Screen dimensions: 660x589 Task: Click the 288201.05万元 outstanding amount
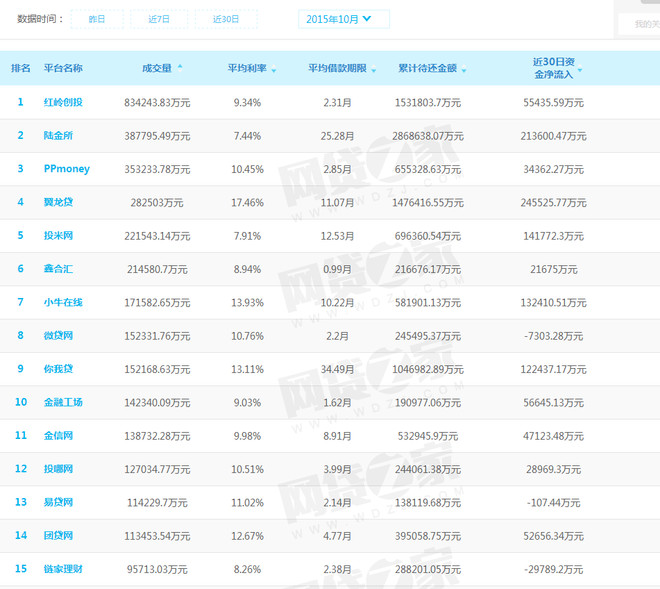428,569
